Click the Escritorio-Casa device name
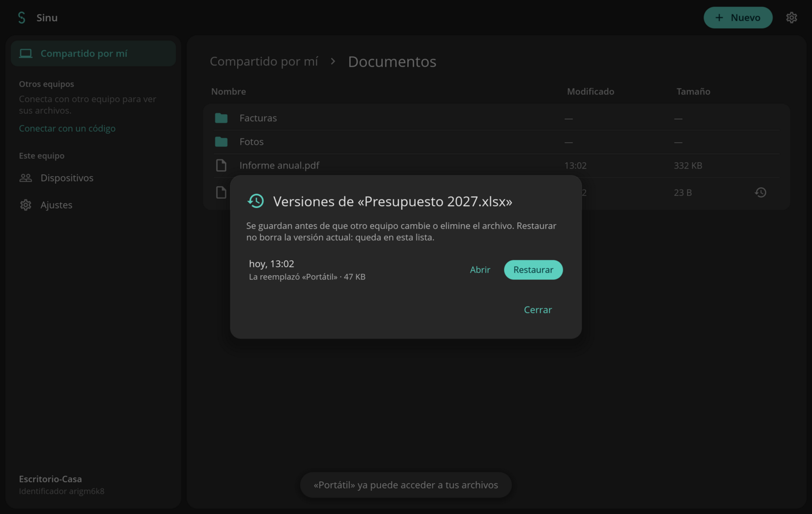The image size is (812, 514). 50,479
